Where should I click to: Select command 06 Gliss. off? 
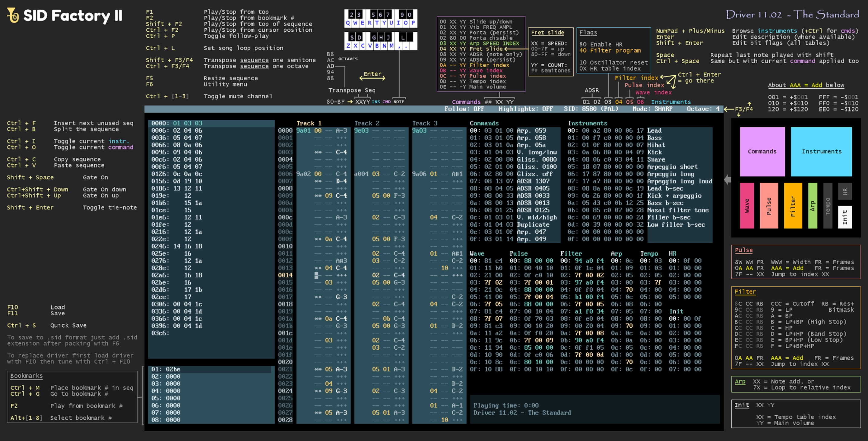click(x=515, y=174)
